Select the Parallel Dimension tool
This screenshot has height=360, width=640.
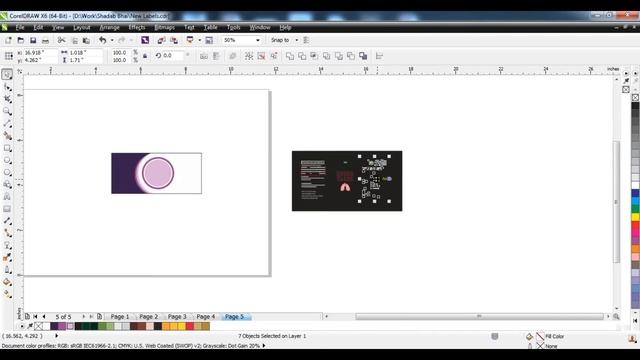7,221
